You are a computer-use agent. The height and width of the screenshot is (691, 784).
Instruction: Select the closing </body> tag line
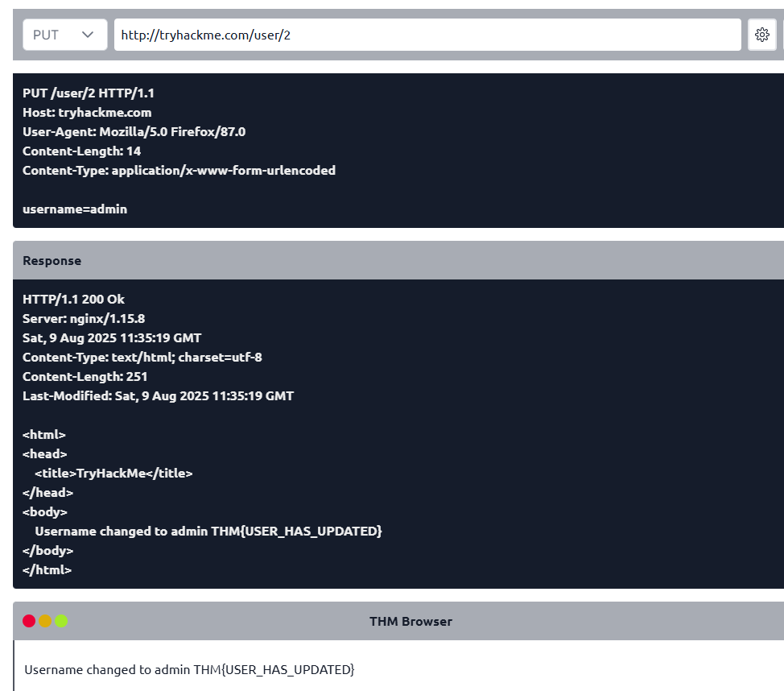(47, 551)
